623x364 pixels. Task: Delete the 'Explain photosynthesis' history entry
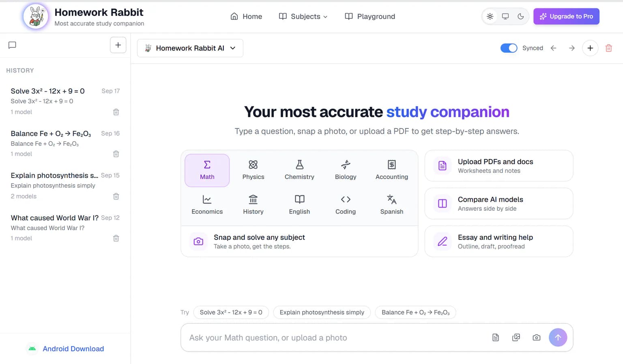(116, 196)
